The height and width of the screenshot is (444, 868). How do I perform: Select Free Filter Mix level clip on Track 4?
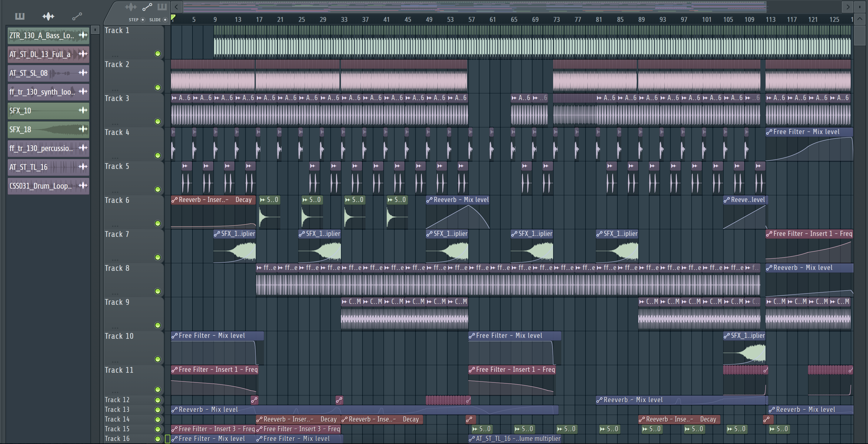(x=809, y=144)
